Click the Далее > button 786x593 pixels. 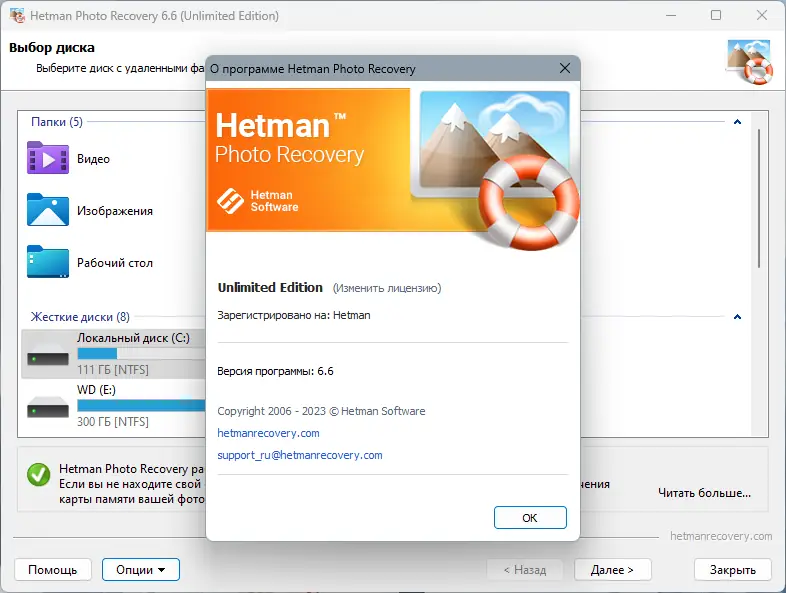613,569
